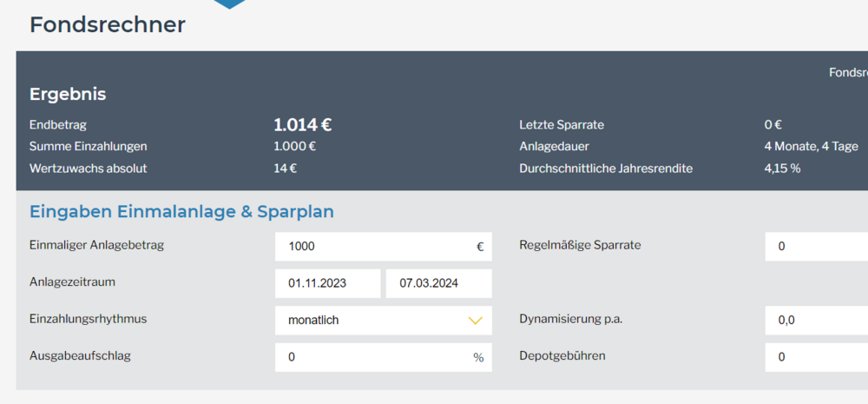Click into the Ausgabeaufschlag input field
The width and height of the screenshot is (868, 404).
(373, 357)
